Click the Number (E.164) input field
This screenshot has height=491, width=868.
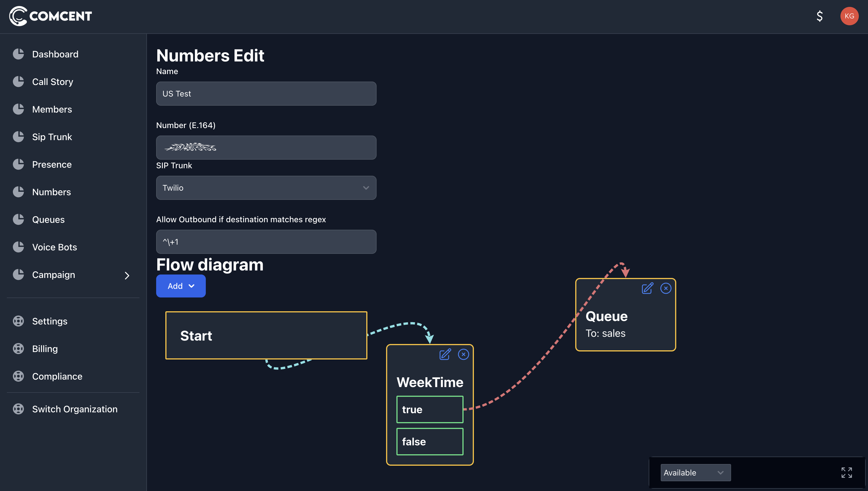[x=266, y=147]
